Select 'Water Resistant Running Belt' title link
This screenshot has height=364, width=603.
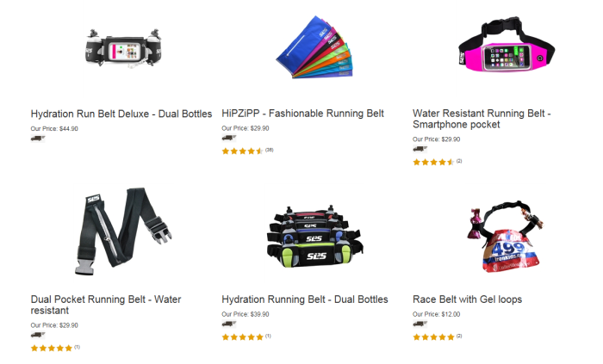point(482,119)
